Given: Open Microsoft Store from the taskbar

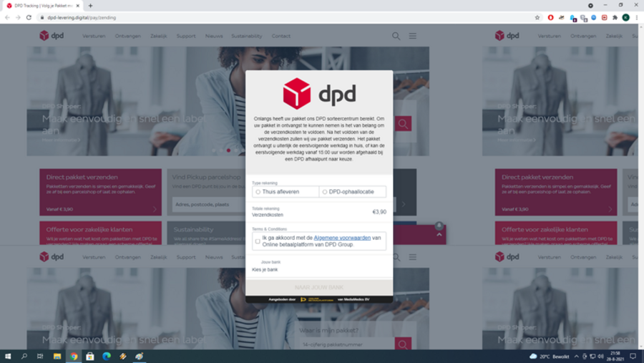Looking at the screenshot, I should pyautogui.click(x=90, y=357).
